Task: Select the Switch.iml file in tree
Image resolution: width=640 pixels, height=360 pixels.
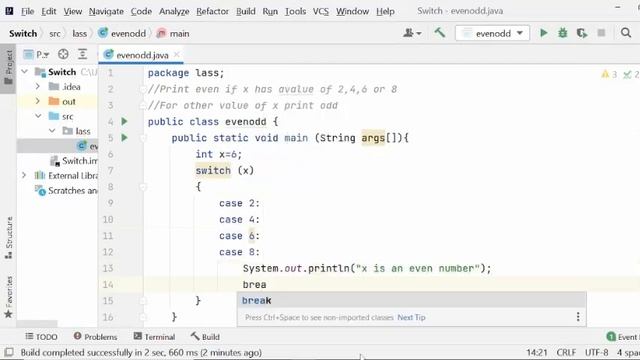Action: (x=73, y=161)
